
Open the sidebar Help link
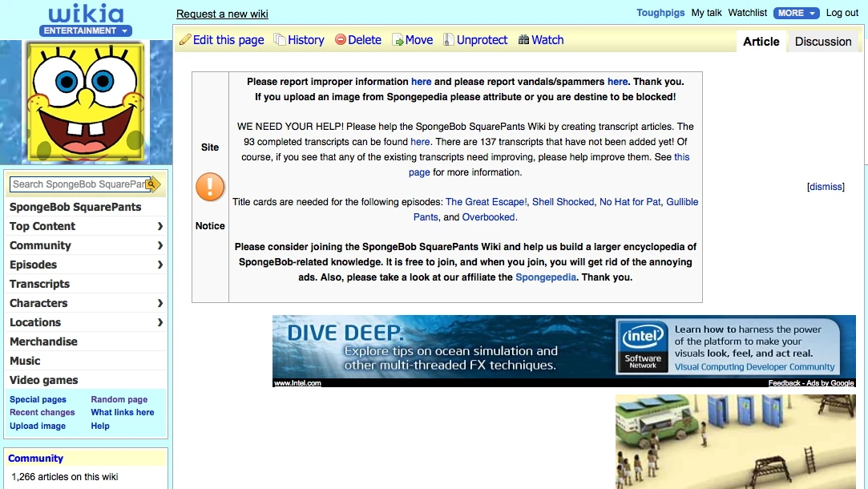[100, 426]
